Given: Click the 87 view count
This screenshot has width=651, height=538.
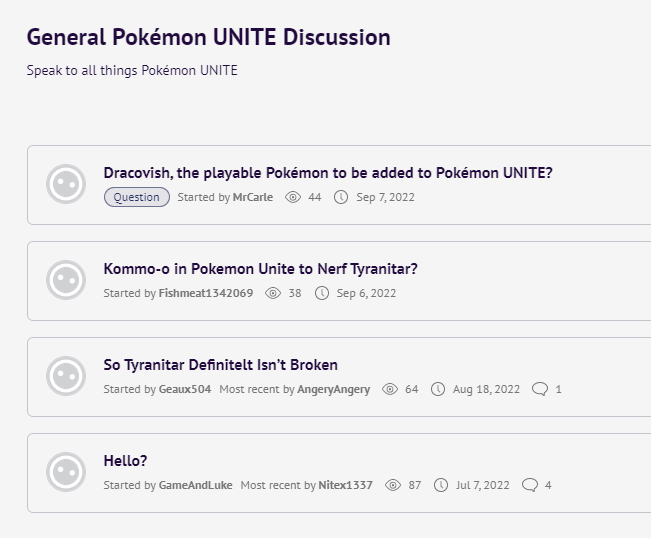Looking at the screenshot, I should (415, 485).
